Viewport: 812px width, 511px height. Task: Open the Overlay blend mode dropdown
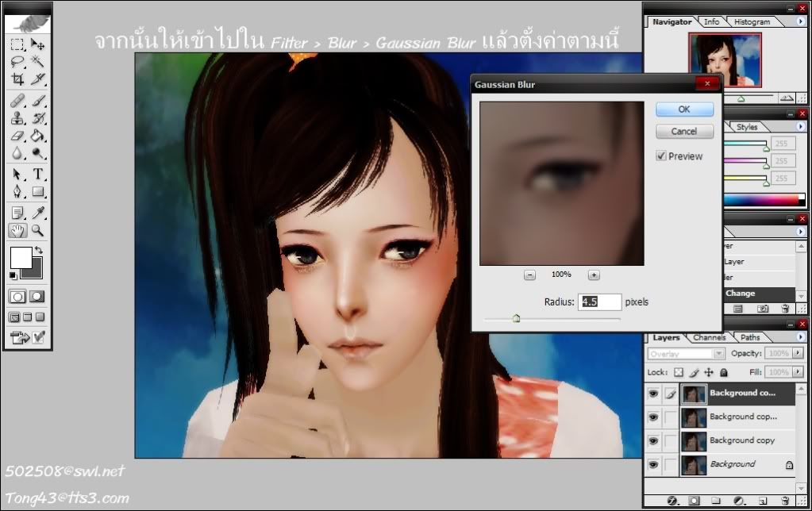[x=719, y=354]
